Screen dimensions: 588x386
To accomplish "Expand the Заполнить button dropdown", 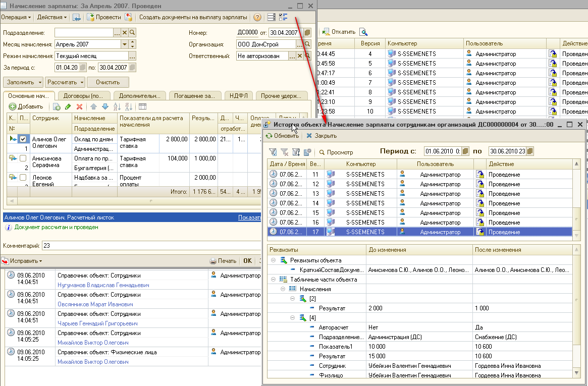I will [40, 82].
